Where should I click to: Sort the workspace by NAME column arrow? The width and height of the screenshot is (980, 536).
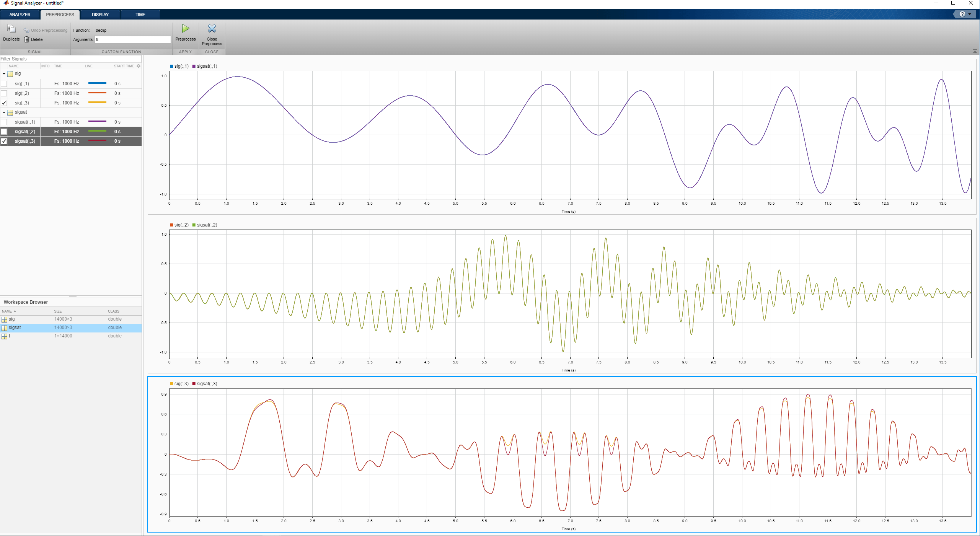click(x=15, y=311)
